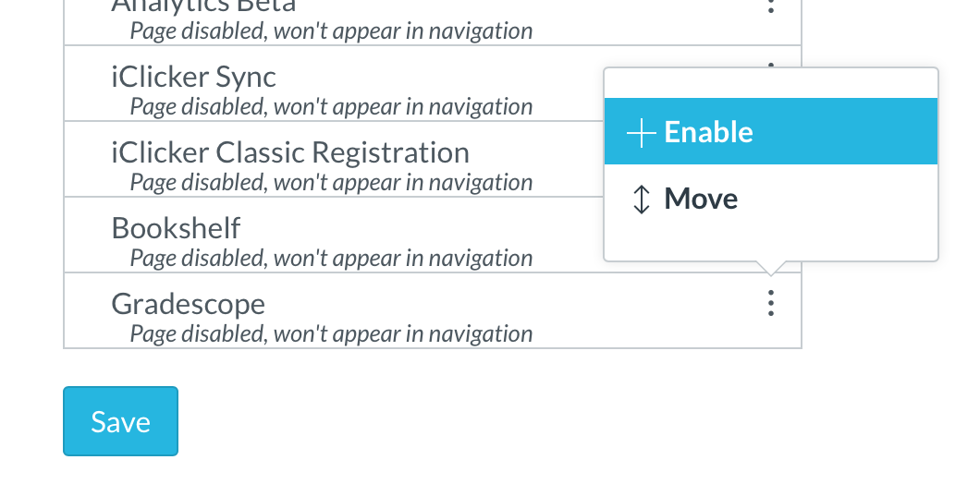Viewport: 980px width, 484px height.
Task: Click the iClicker Sync three-dot icon
Action: [x=771, y=65]
